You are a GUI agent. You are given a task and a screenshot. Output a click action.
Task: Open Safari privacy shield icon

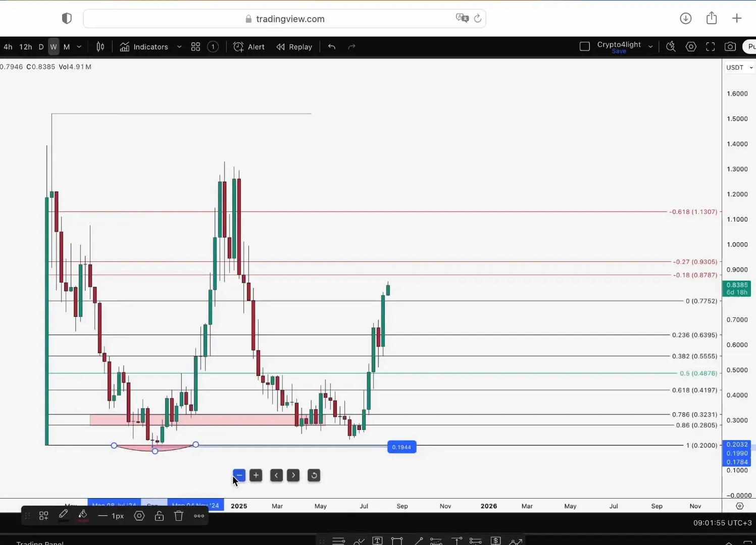pyautogui.click(x=67, y=19)
